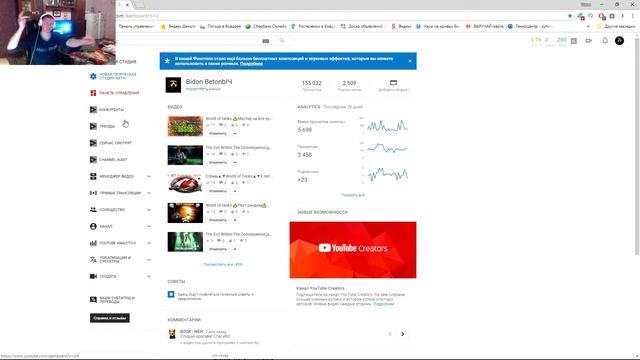The image size is (640, 360).
Task: Click Изменить under World of Tanks Рвот рандома video
Action: pyautogui.click(x=218, y=220)
